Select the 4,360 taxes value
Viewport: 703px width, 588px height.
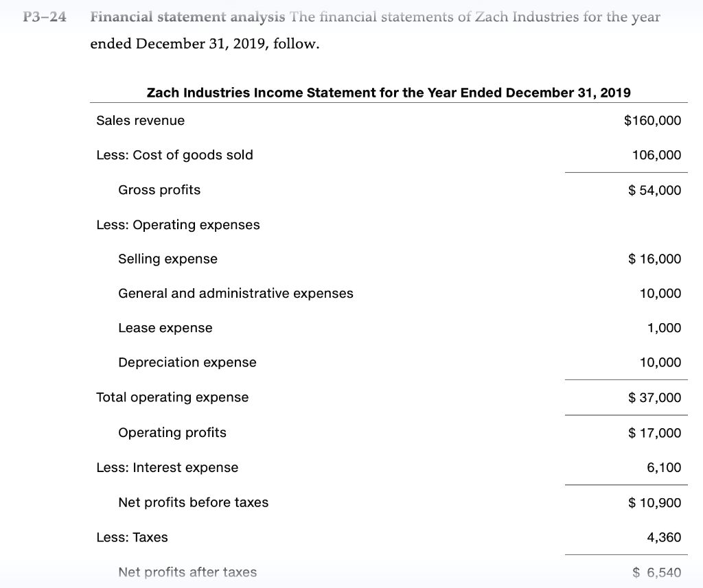point(664,537)
